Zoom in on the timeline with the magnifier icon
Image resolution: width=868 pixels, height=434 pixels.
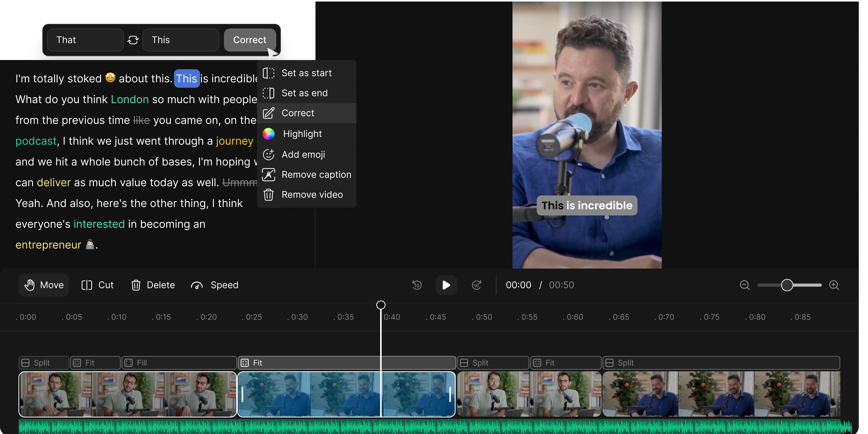[835, 285]
